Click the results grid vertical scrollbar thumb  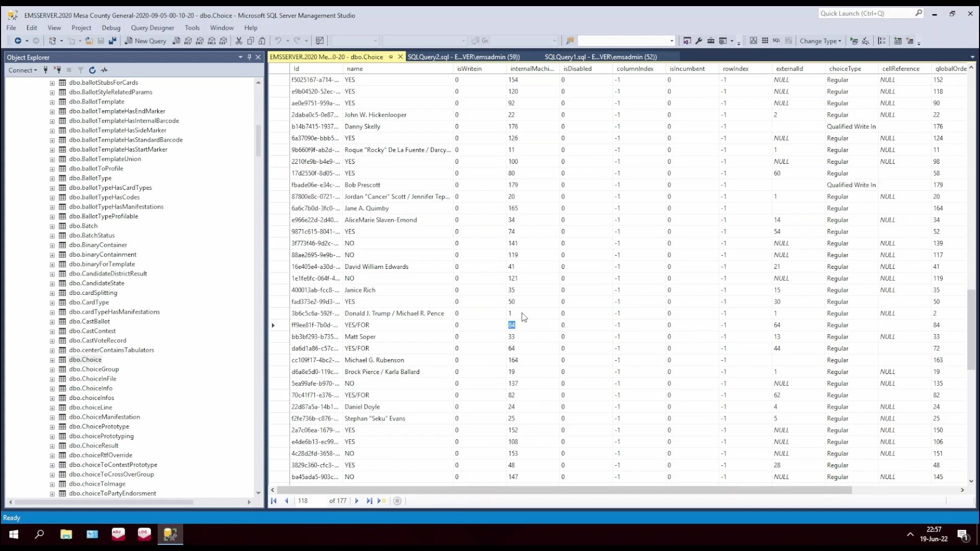click(x=971, y=329)
